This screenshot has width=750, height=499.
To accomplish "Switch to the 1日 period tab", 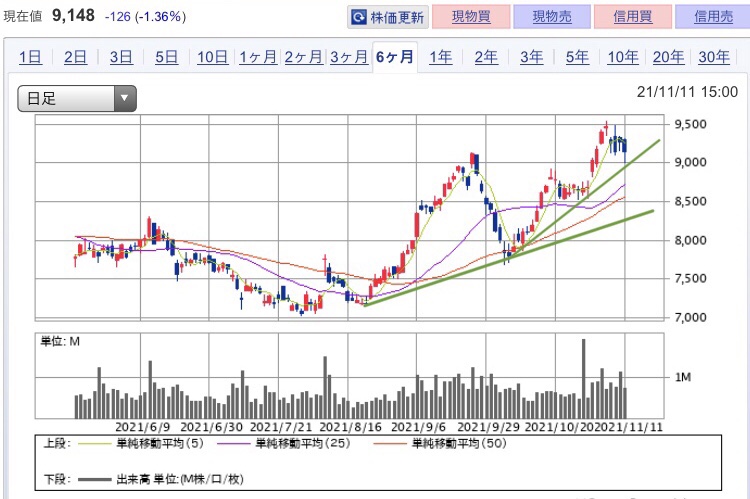I will (30, 57).
